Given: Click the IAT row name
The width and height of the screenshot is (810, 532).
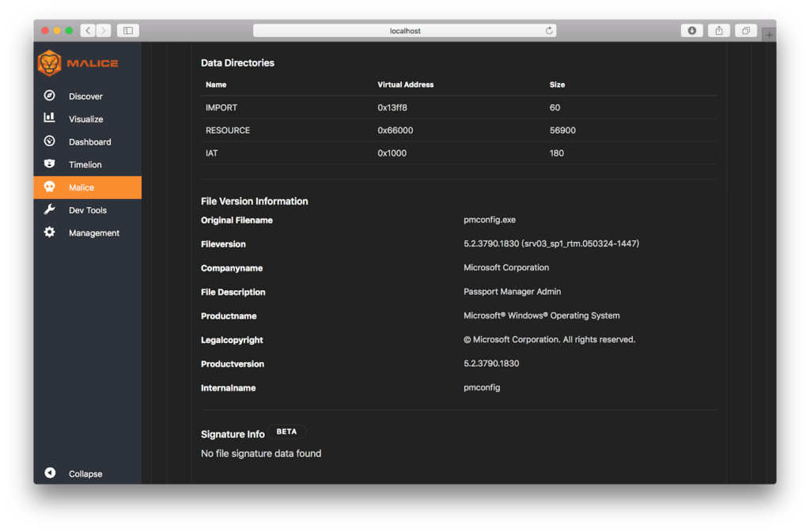Looking at the screenshot, I should coord(212,153).
